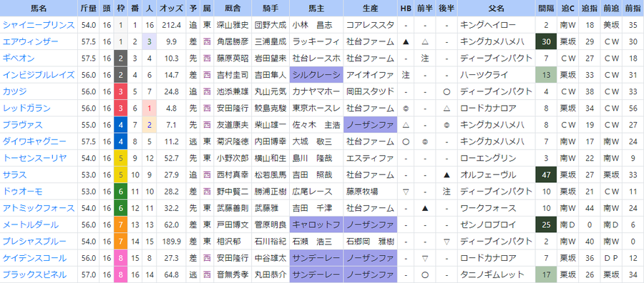Sort by 追C column header
The image size is (644, 283).
pos(568,8)
